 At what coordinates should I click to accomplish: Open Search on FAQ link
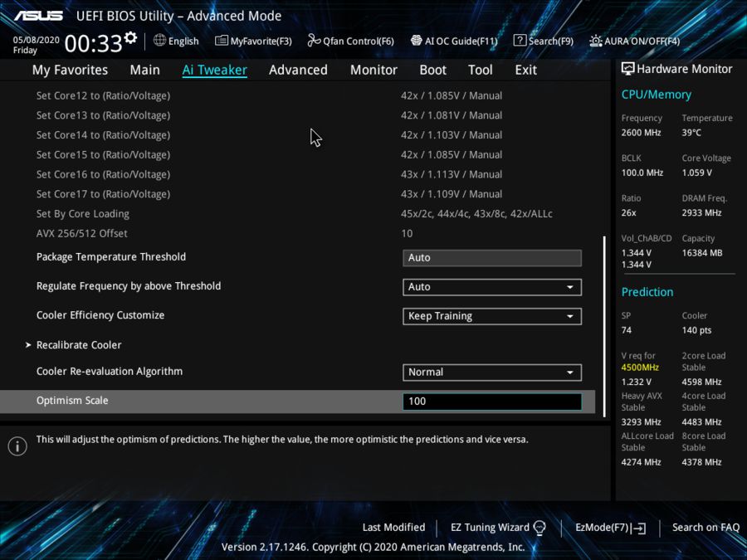(705, 528)
